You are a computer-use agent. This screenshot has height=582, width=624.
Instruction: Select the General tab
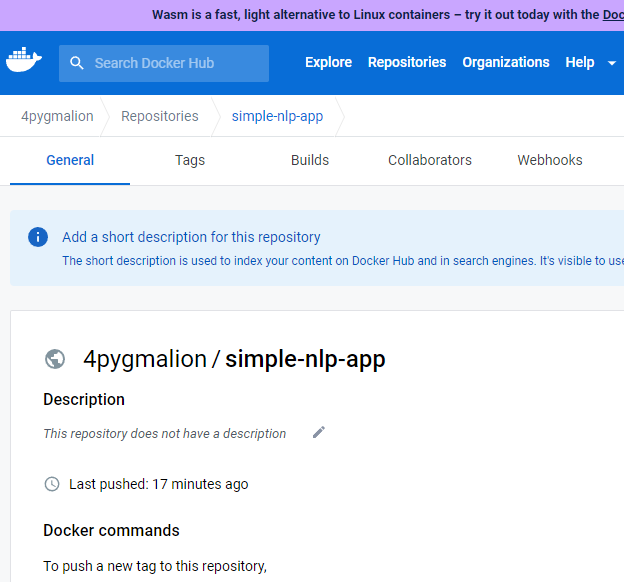click(70, 160)
